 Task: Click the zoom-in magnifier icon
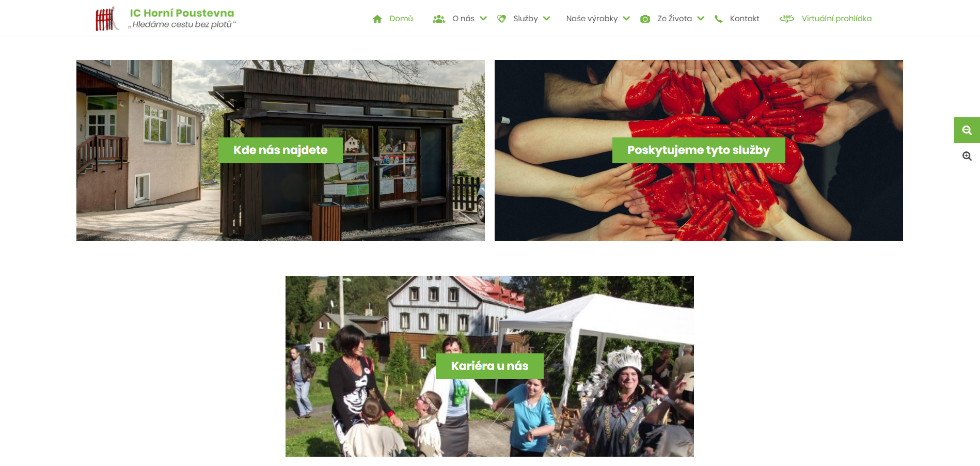pyautogui.click(x=967, y=156)
